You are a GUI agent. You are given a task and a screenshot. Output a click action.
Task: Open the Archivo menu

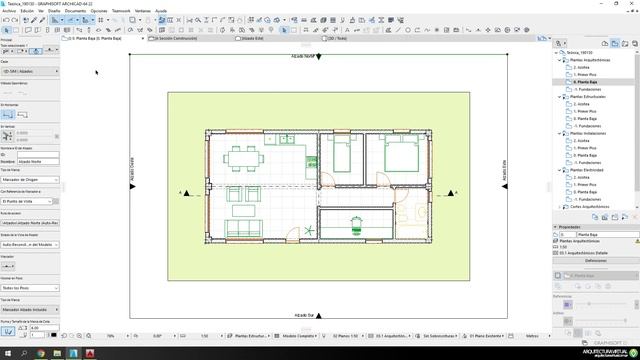pyautogui.click(x=9, y=11)
